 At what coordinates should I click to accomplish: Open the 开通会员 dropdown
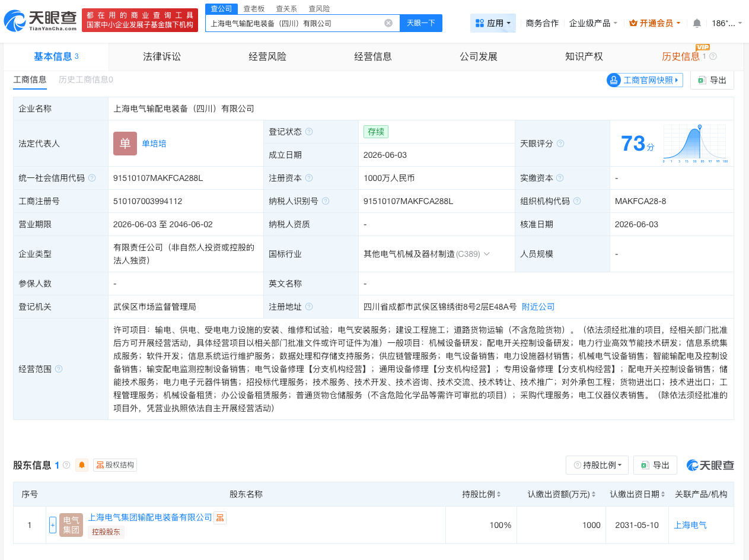(x=655, y=23)
